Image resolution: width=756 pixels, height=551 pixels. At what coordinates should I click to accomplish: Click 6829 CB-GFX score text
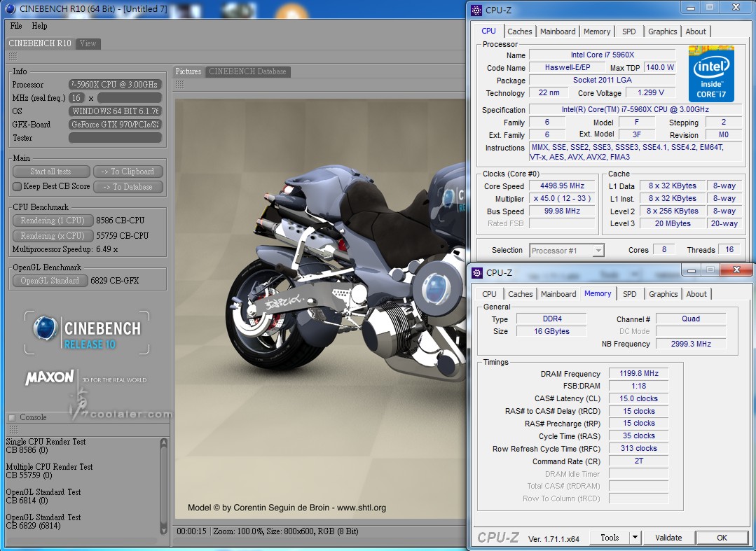pos(115,281)
